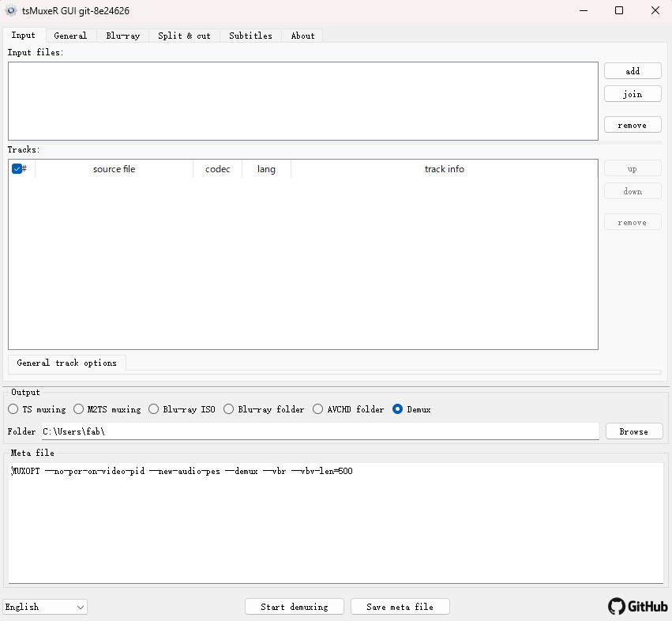Click the tsMuxeR app icon in title bar
The image size is (672, 621).
click(11, 11)
